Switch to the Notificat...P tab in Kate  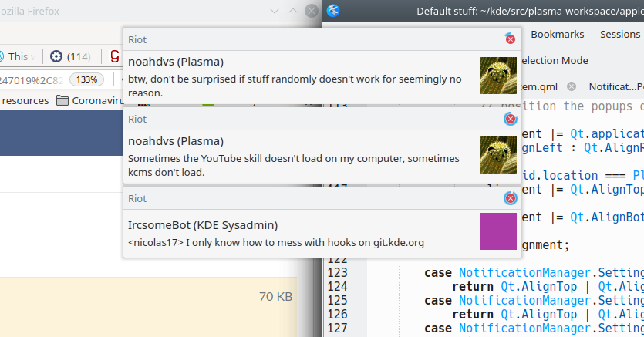tap(616, 86)
